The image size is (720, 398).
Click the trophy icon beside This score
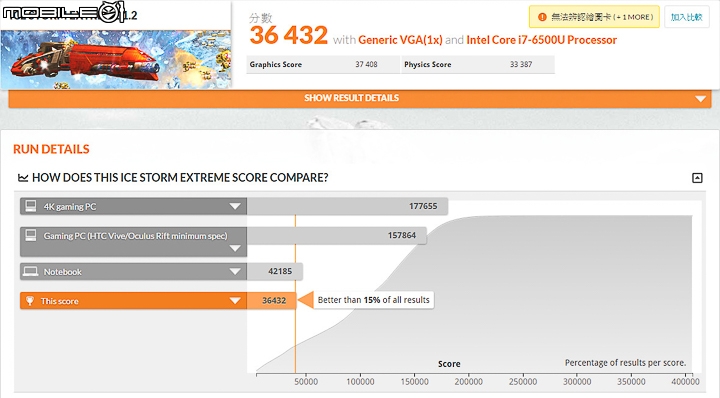coord(30,301)
